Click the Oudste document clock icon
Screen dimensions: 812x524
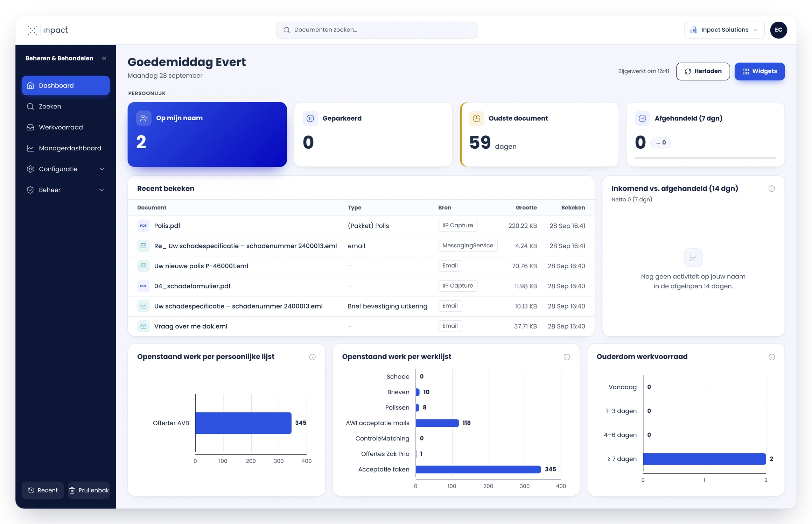(x=476, y=119)
